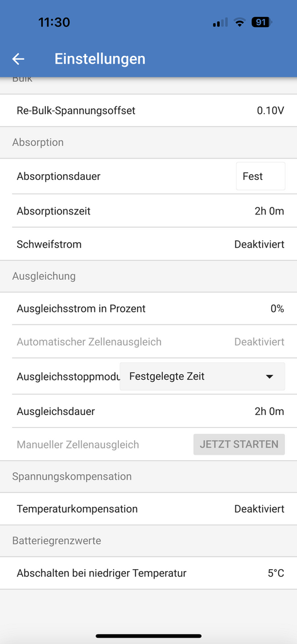297x644 pixels.
Task: Tap Automatischer Zellenausgleich Deaktiviert row
Action: coord(148,341)
